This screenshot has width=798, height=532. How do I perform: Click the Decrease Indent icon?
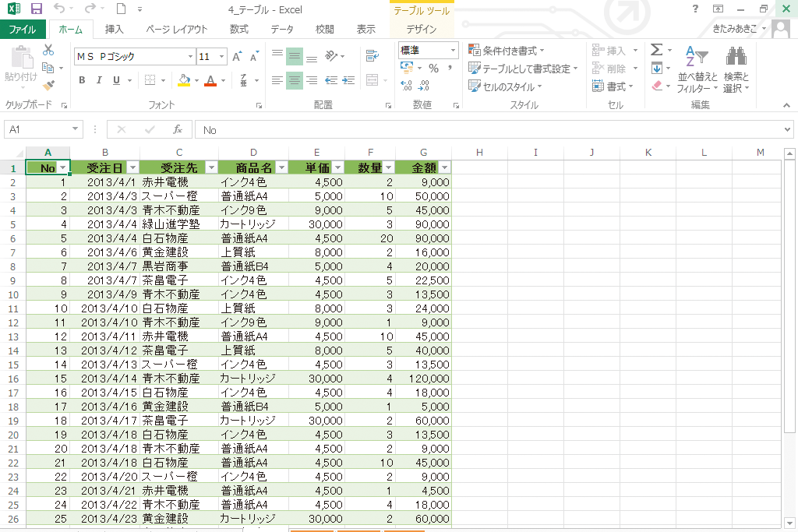[331, 80]
